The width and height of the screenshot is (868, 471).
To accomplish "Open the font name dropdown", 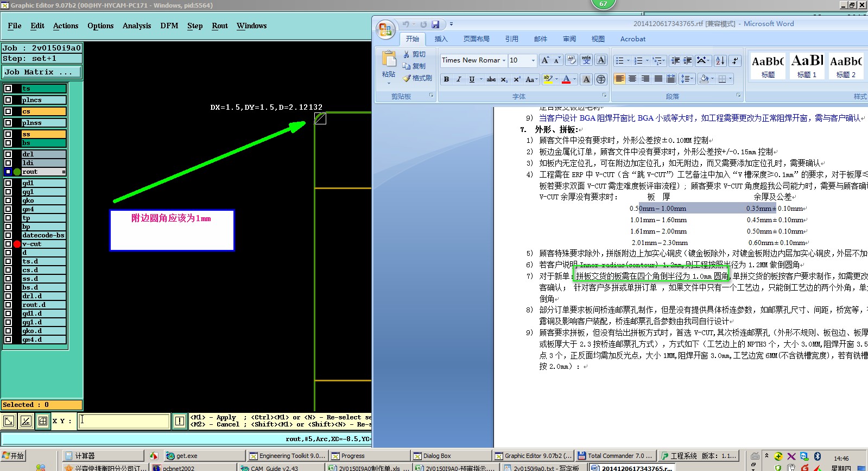I will 504,60.
